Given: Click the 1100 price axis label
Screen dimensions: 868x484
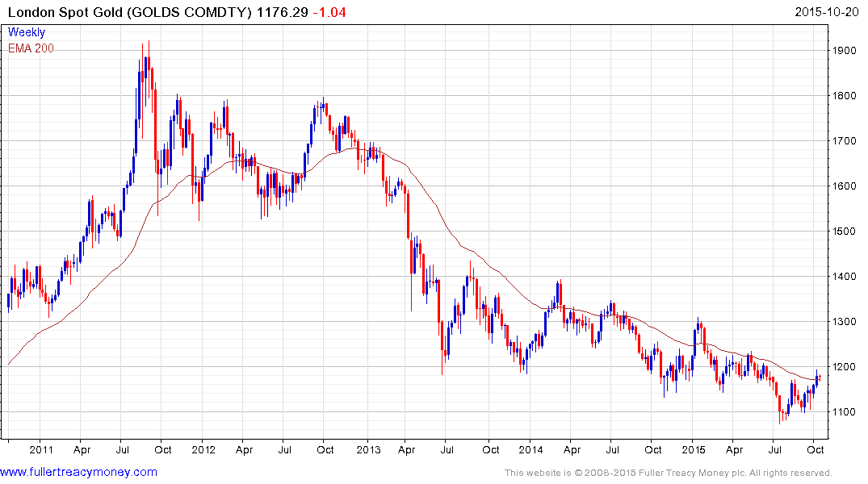Looking at the screenshot, I should click(x=845, y=412).
